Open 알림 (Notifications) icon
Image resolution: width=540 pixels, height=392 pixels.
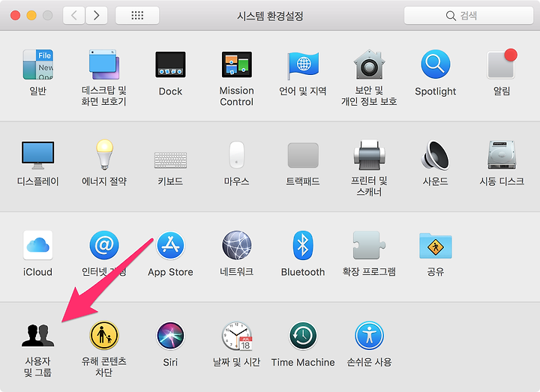click(x=502, y=64)
